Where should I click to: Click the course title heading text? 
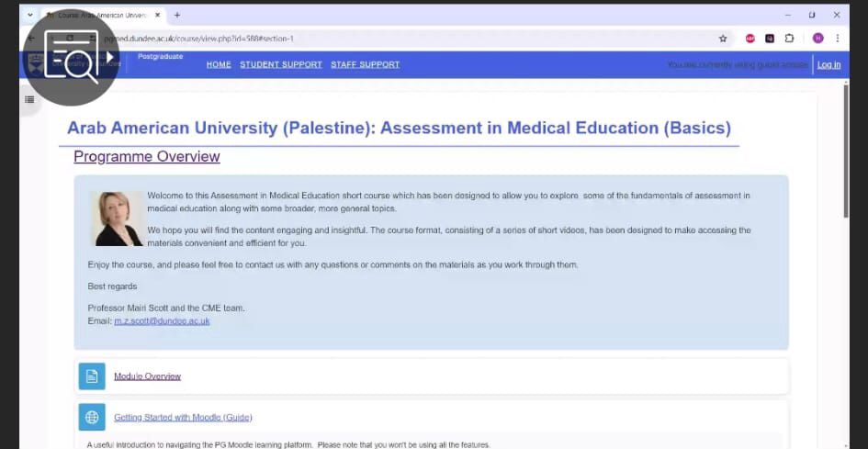click(400, 128)
